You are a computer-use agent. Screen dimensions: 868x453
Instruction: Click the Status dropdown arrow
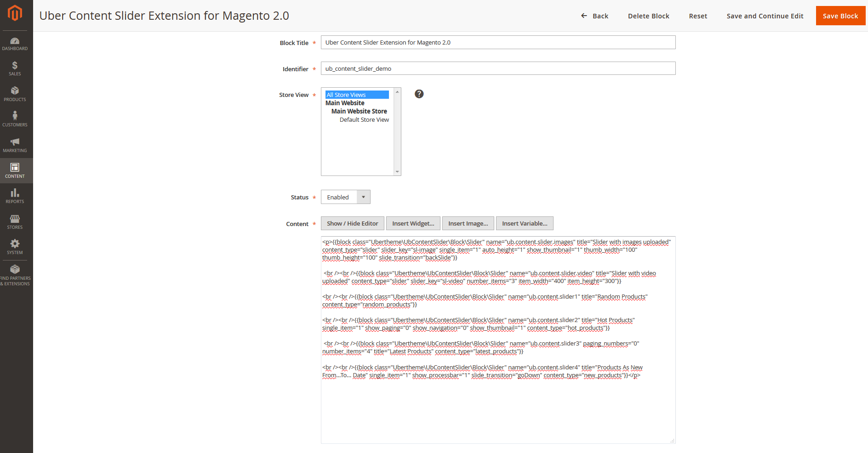(x=363, y=197)
